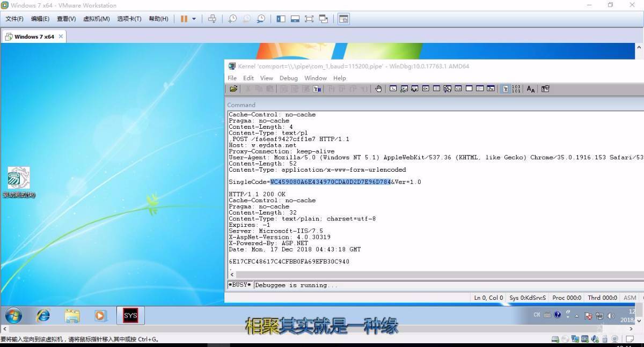Click the WinDbg Open source file icon
Image resolution: width=644 pixels, height=347 pixels.
point(233,89)
